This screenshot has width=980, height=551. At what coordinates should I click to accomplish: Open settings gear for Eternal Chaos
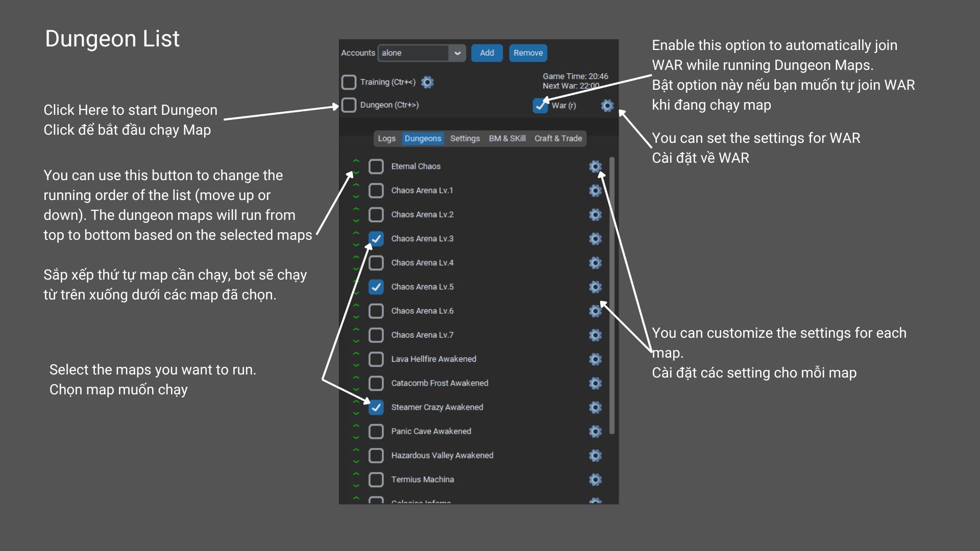pyautogui.click(x=595, y=166)
